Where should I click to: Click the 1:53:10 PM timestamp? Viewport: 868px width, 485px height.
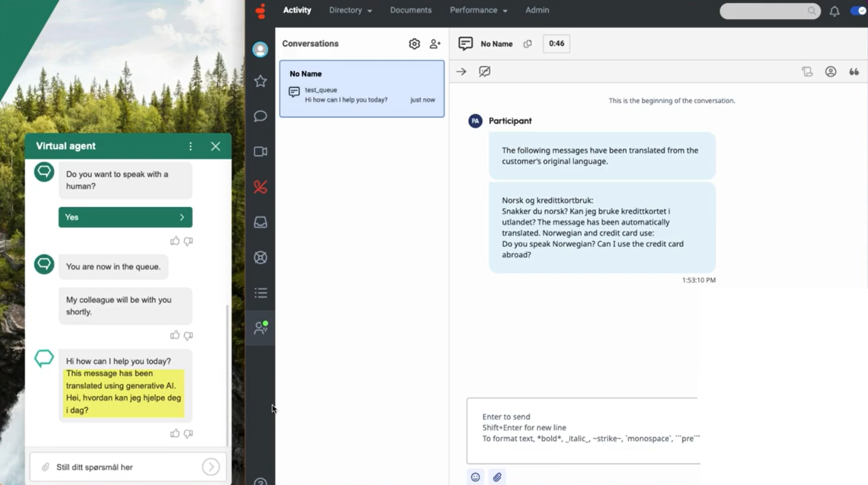point(699,280)
